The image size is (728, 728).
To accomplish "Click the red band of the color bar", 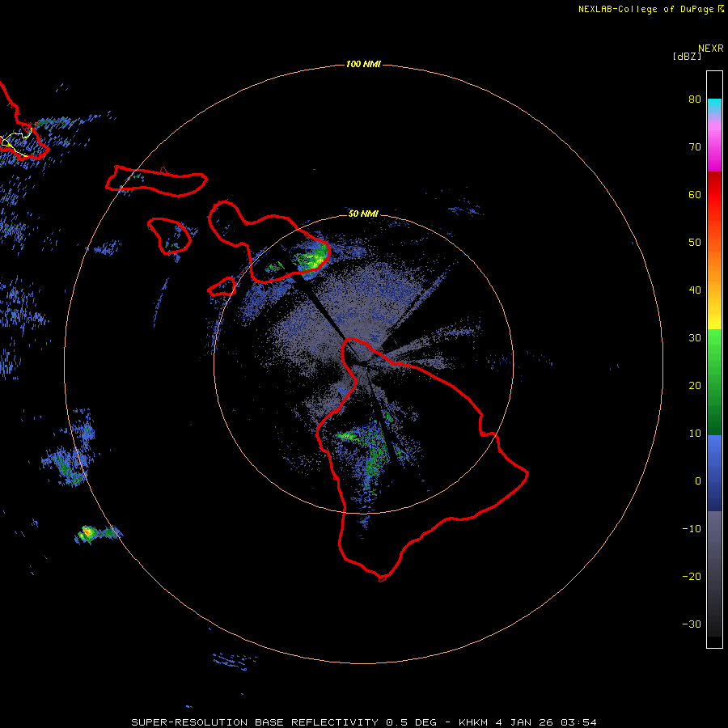I will (x=714, y=195).
